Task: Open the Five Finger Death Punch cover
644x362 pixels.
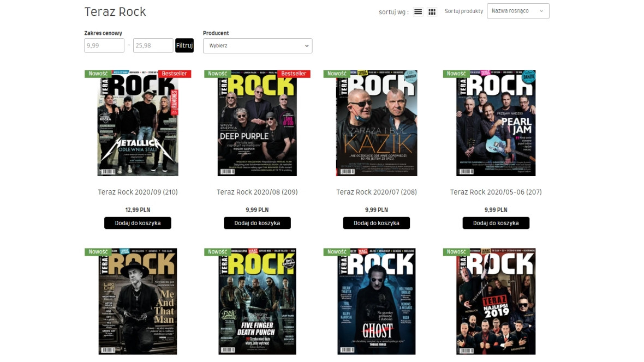Action: pos(257,303)
